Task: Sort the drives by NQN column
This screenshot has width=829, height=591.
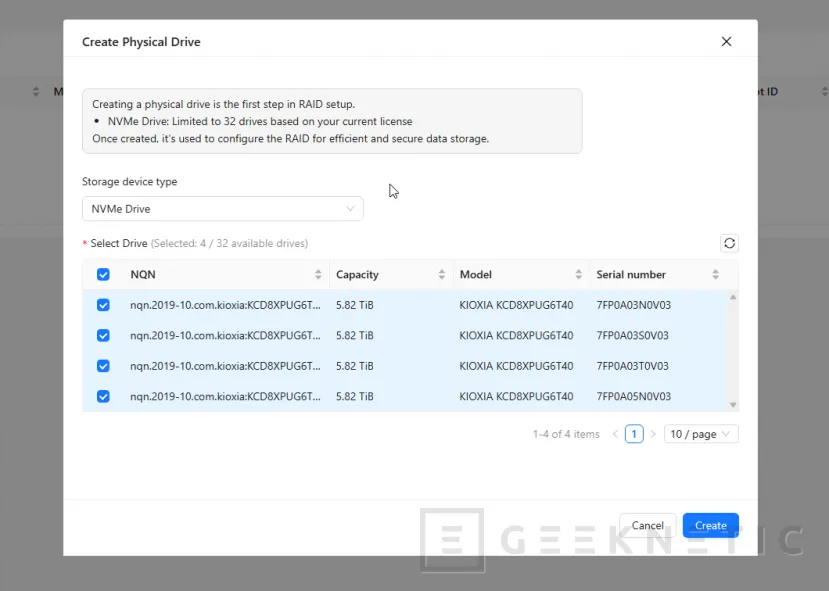Action: [x=318, y=275]
